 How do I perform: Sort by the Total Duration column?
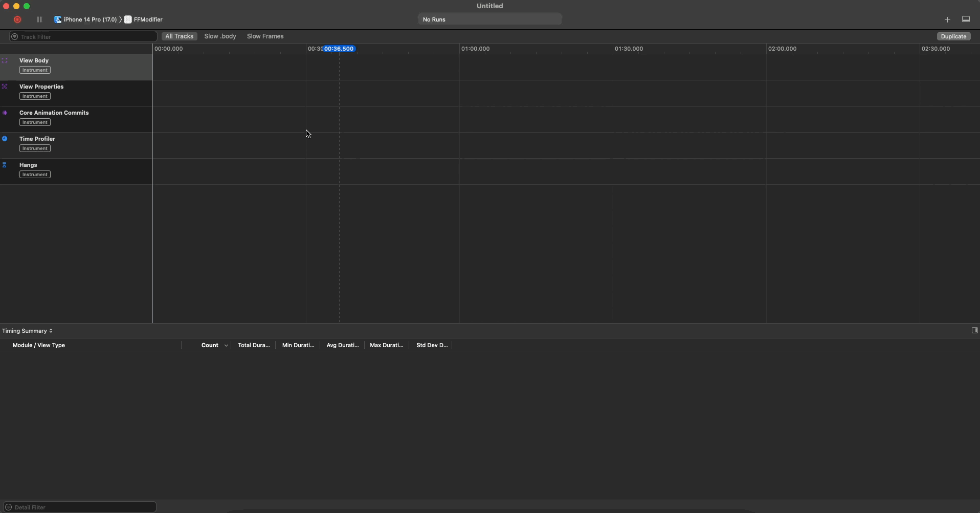(254, 346)
